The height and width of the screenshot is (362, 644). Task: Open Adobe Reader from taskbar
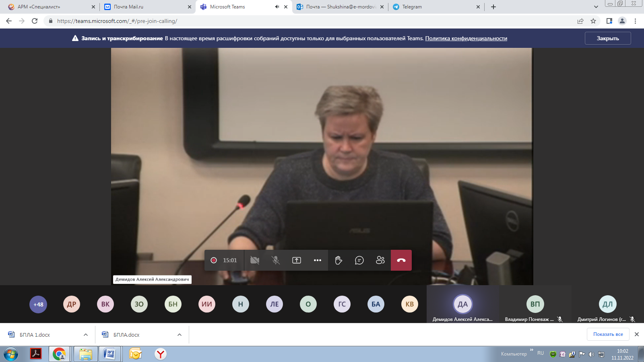click(x=36, y=354)
